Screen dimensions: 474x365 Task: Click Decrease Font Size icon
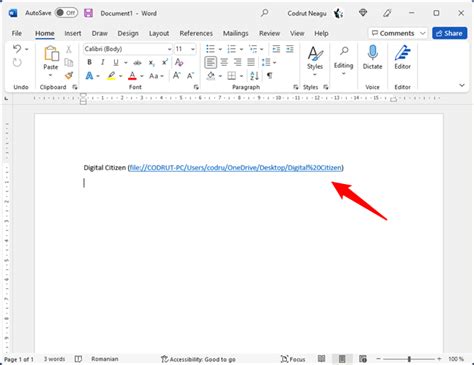click(x=190, y=76)
